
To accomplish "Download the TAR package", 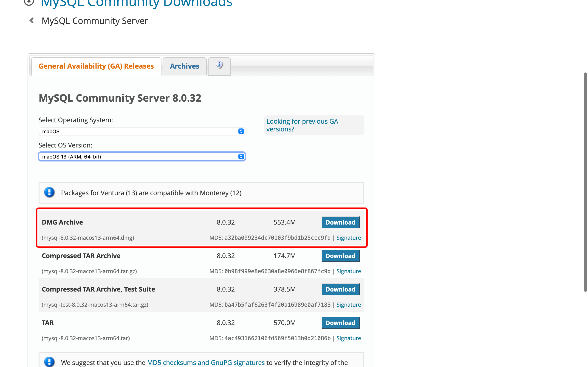I will tap(340, 323).
